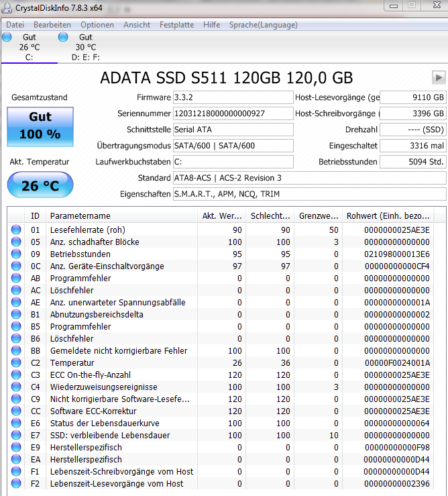Select raw value 00000000000064 in Lebensdauerkurve row

397,424
